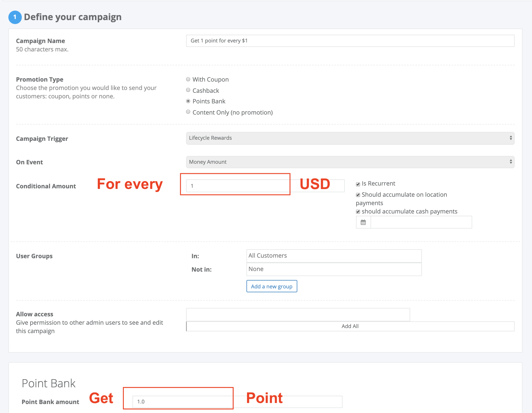
Task: Click the On Event label
Action: pyautogui.click(x=29, y=162)
